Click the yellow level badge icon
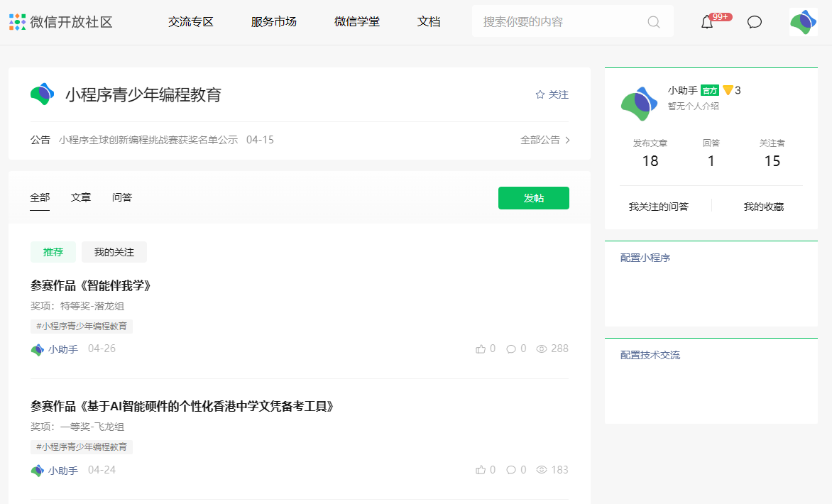The image size is (832, 504). (728, 90)
